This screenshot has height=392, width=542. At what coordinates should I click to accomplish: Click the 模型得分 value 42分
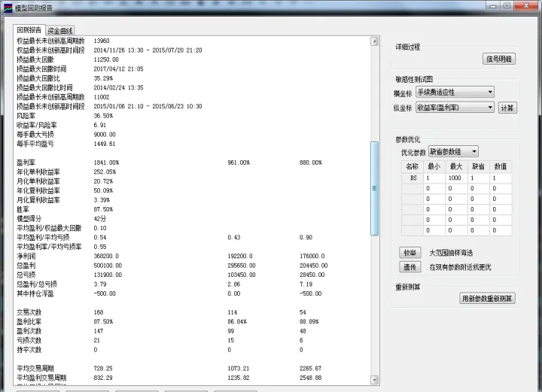coord(100,219)
